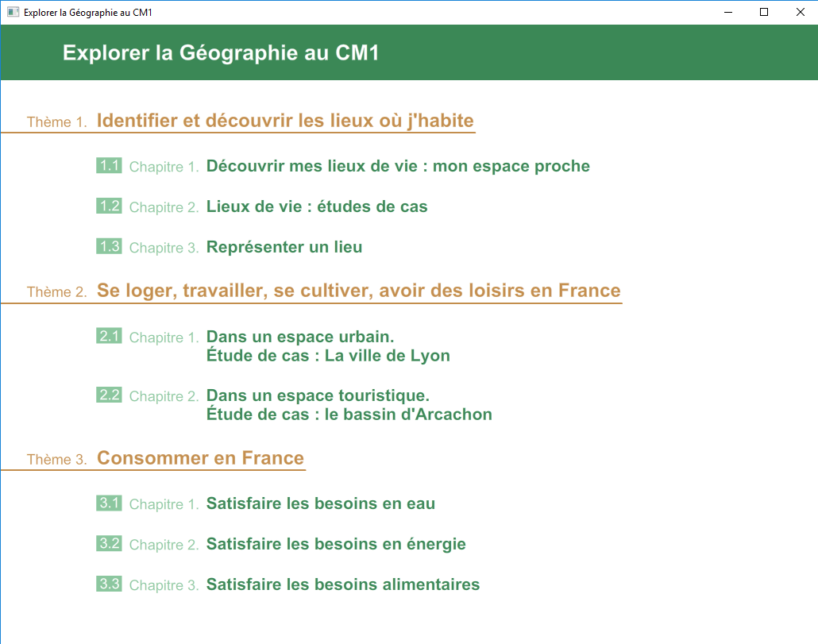Open 'Lieux de vie : études de cas'
The image size is (818, 644).
[x=316, y=206]
